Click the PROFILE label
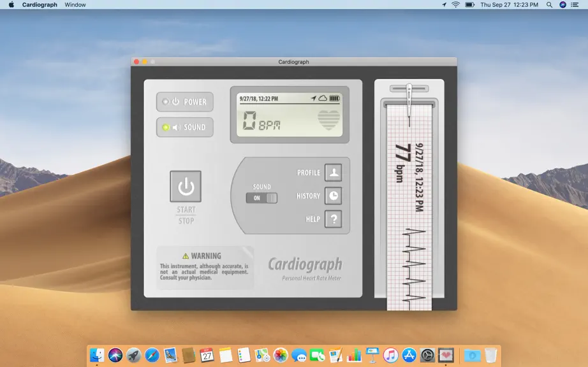The height and width of the screenshot is (367, 588). point(309,173)
